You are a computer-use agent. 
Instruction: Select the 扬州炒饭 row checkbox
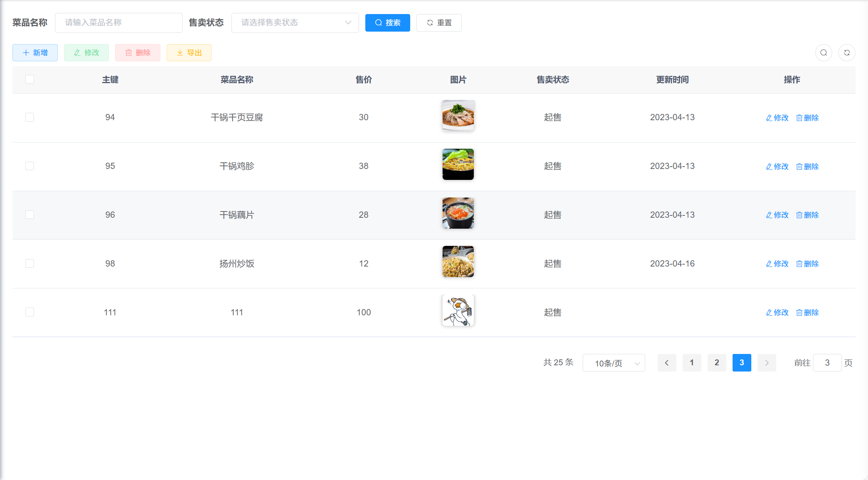coord(30,263)
